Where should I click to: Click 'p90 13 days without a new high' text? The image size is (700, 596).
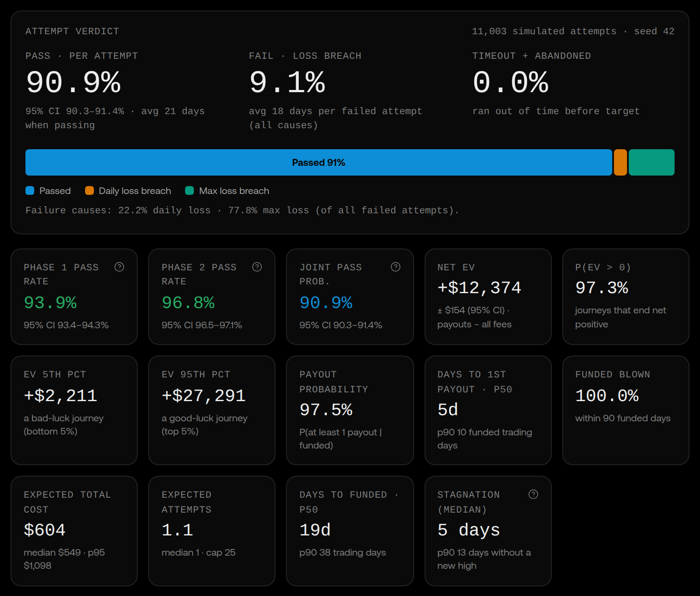484,559
